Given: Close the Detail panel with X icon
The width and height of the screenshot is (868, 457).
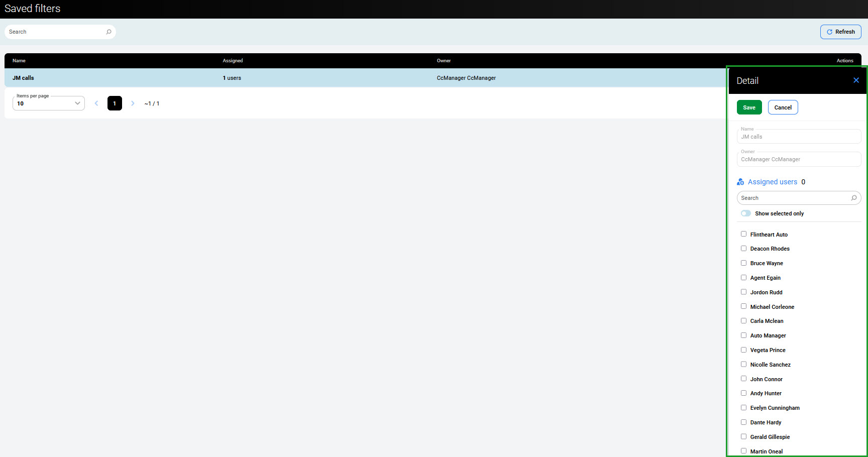Looking at the screenshot, I should pos(856,80).
